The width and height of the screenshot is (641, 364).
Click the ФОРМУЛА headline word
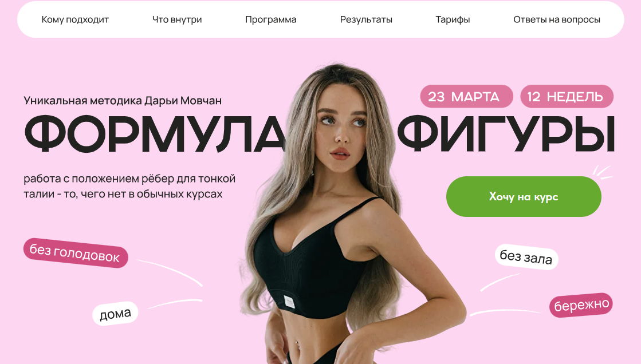point(155,134)
